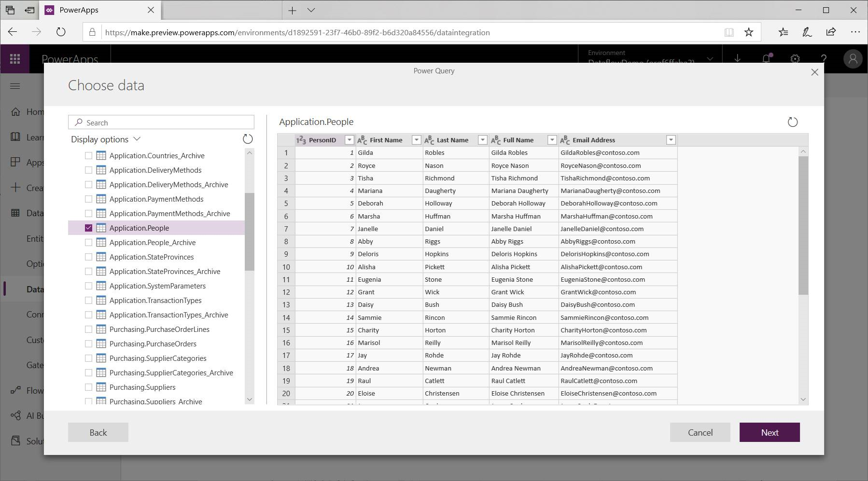Switch to the PowerApps browser tab
The width and height of the screenshot is (868, 481).
tap(99, 10)
